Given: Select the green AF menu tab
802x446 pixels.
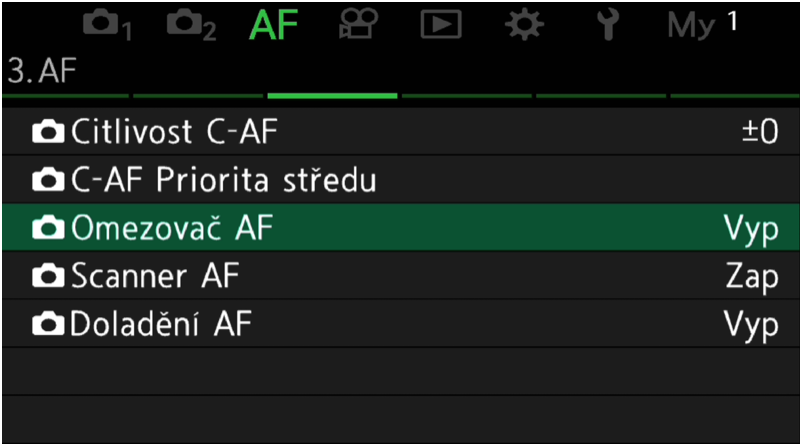Looking at the screenshot, I should click(274, 25).
